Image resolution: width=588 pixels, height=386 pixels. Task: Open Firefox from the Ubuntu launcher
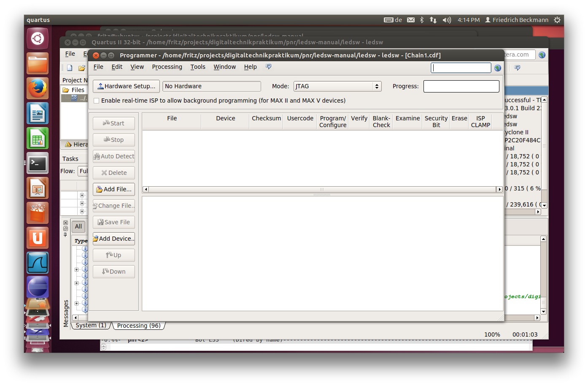[38, 88]
